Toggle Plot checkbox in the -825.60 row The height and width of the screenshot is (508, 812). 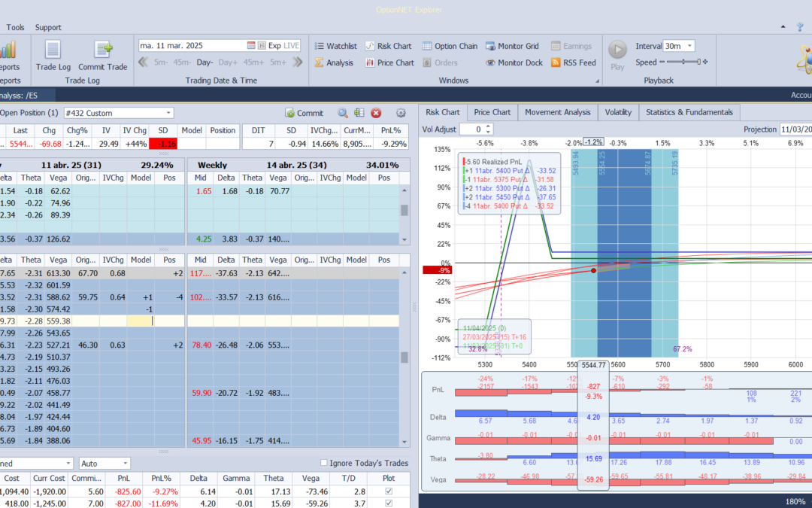(x=389, y=491)
